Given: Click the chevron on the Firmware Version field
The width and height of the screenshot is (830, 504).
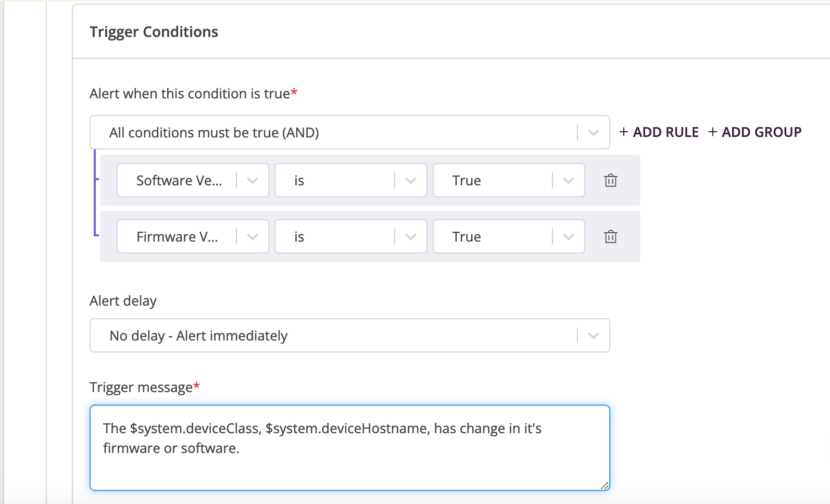Looking at the screenshot, I should (253, 236).
